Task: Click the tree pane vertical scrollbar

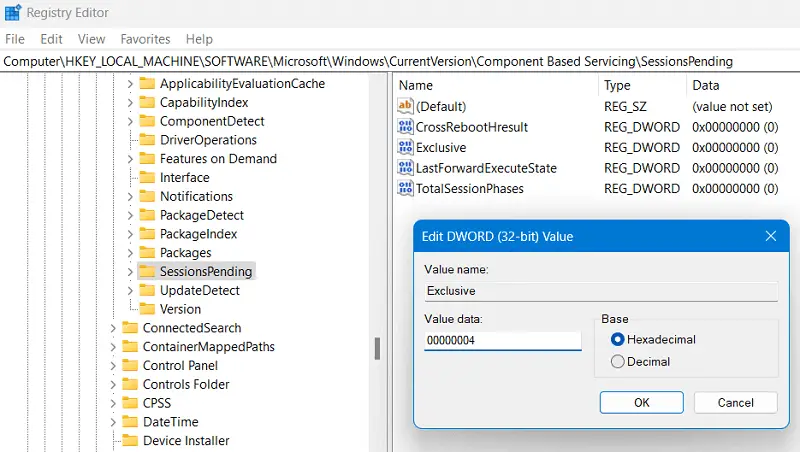Action: coord(377,348)
